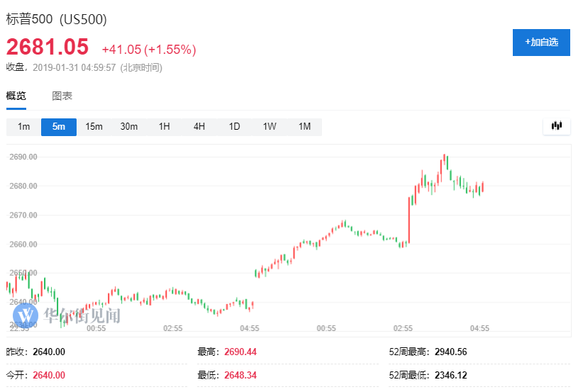Viewport: 583px width, 392px height.
Task: Switch to the 图表 chart tab
Action: pyautogui.click(x=62, y=96)
